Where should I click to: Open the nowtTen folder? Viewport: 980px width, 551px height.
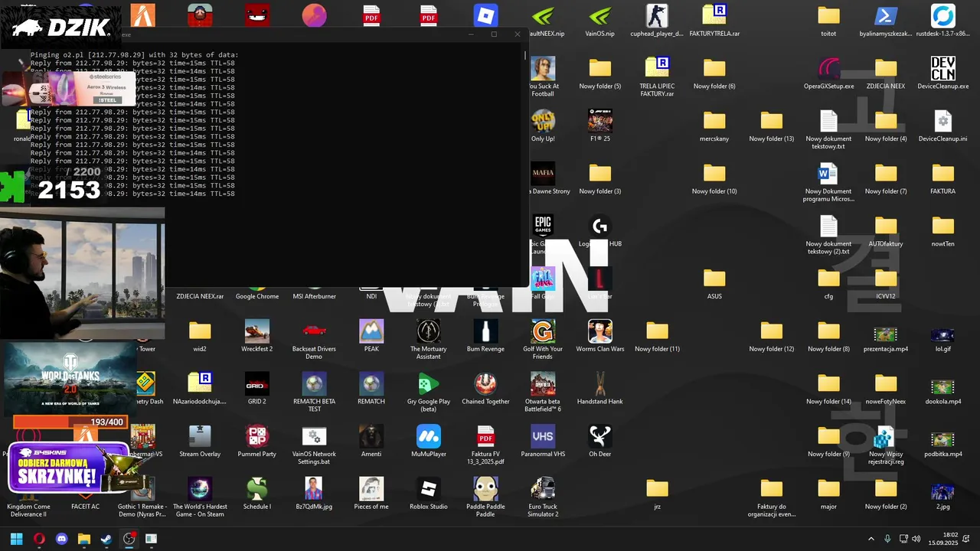(x=943, y=231)
